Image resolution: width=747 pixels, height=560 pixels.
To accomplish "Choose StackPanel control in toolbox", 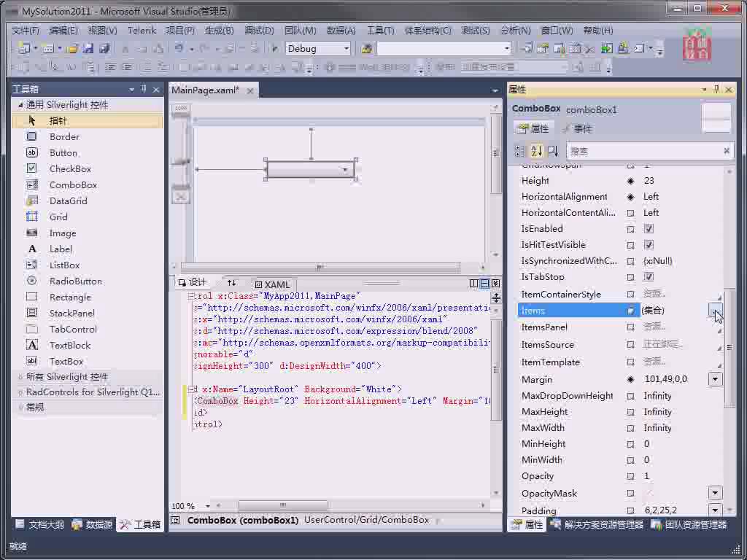I will pyautogui.click(x=88, y=314).
